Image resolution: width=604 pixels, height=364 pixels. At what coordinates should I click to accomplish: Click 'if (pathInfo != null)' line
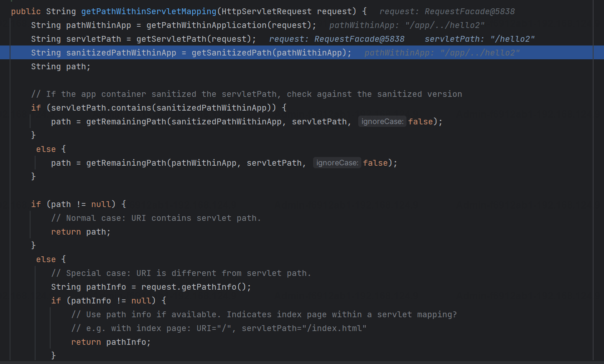(x=109, y=301)
